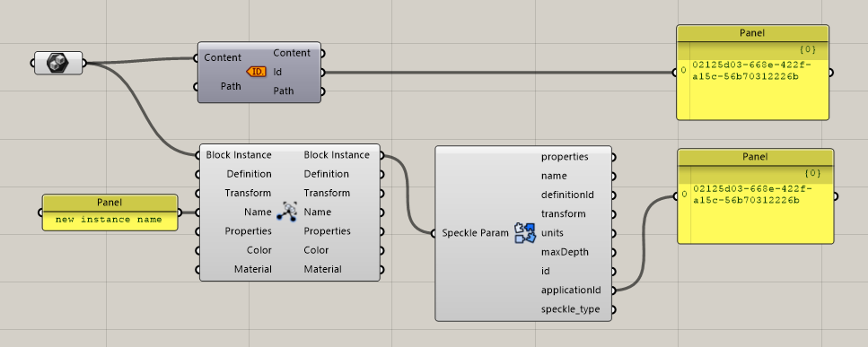Viewport: 868px width, 347px height.
Task: Click the Id output on the content component
Action: click(x=278, y=72)
